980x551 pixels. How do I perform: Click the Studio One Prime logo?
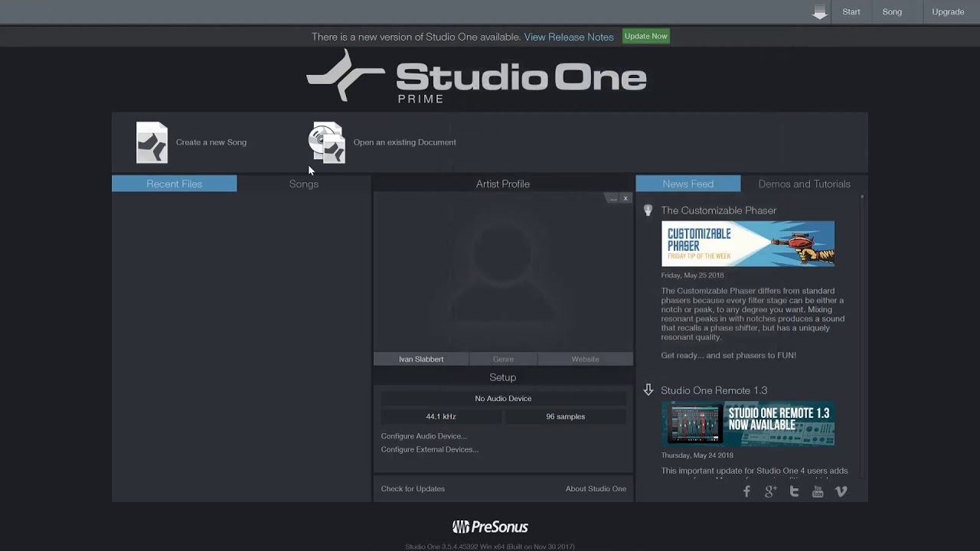coord(476,77)
